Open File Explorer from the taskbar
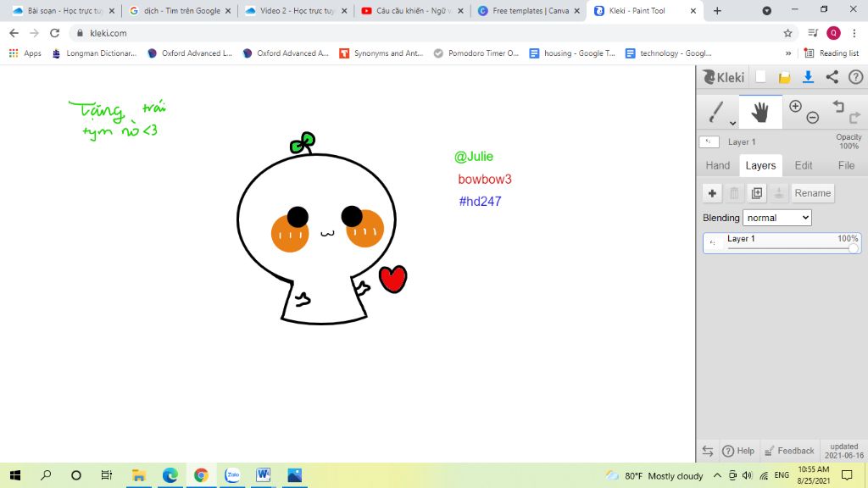868x488 pixels. tap(138, 474)
